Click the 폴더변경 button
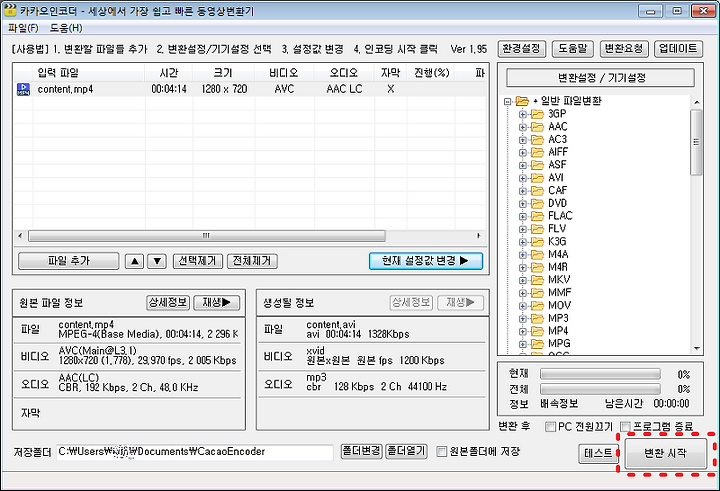Image resolution: width=720 pixels, height=491 pixels. click(361, 451)
